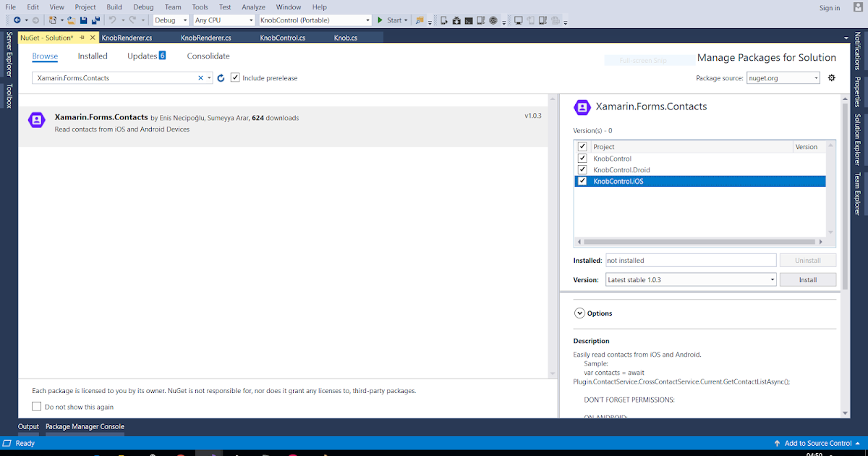The width and height of the screenshot is (868, 456).
Task: Click the Navigate Backward arrow icon
Action: tap(17, 20)
